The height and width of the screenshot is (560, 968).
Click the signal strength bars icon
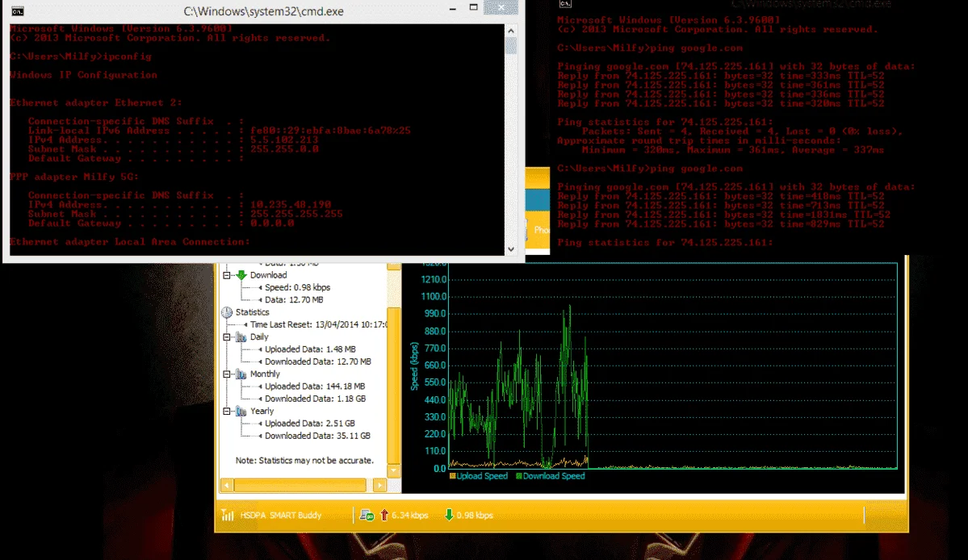227,515
